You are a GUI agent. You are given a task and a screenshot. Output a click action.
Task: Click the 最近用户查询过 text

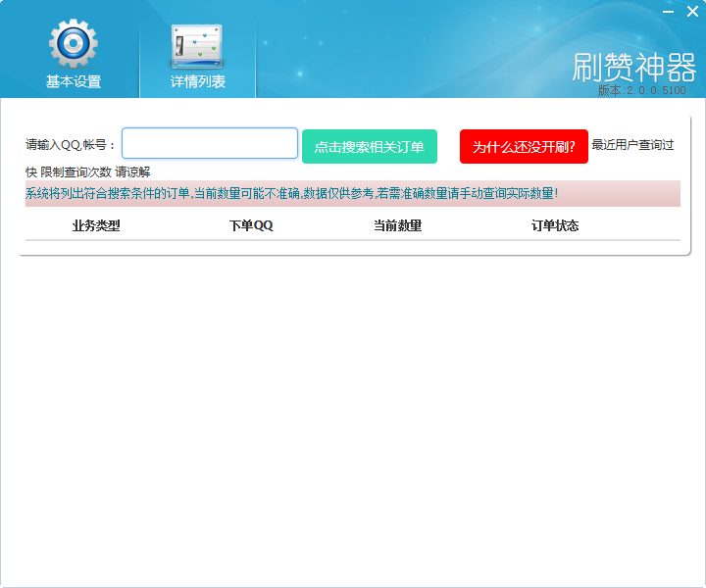[x=632, y=145]
